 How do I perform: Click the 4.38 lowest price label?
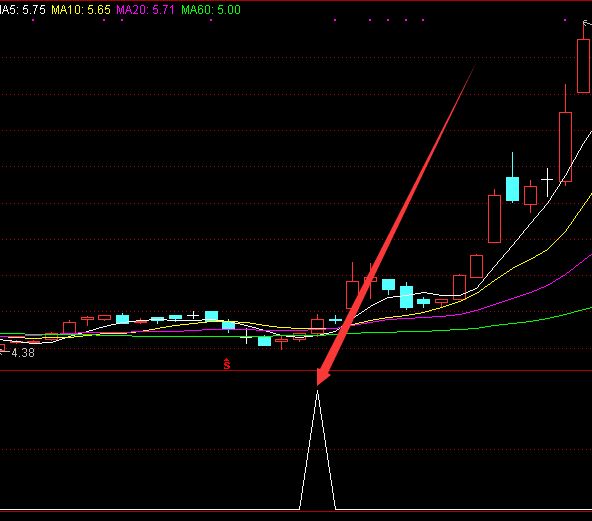(x=23, y=353)
